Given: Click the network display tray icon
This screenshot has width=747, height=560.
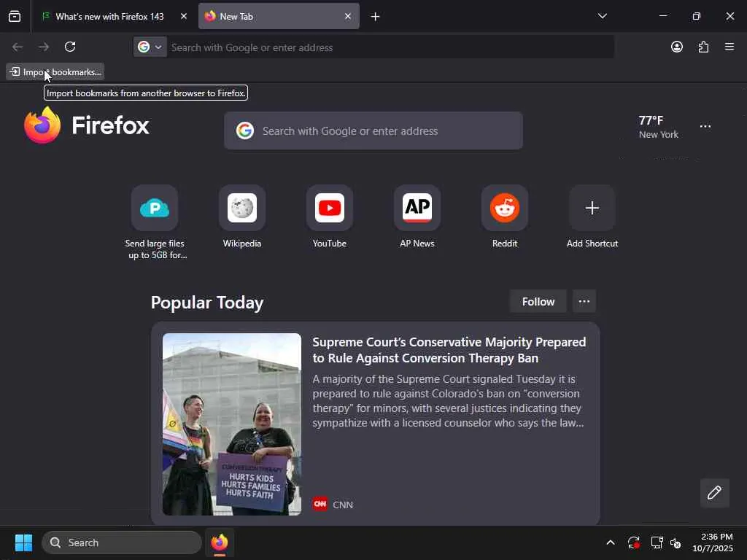Looking at the screenshot, I should 657,542.
